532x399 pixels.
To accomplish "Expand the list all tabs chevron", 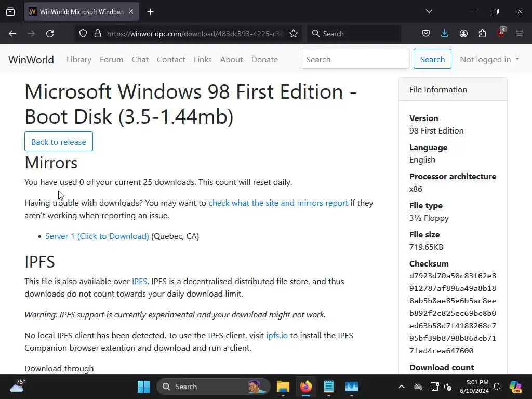I will pos(429,11).
